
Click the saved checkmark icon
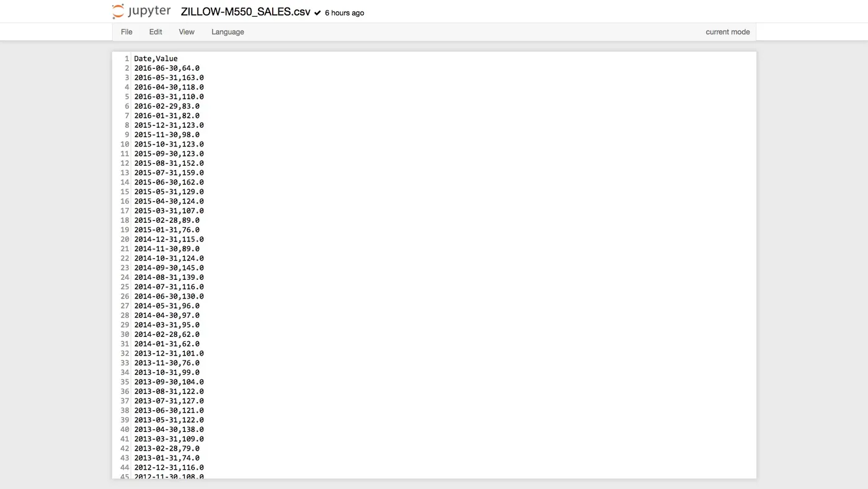click(x=317, y=13)
